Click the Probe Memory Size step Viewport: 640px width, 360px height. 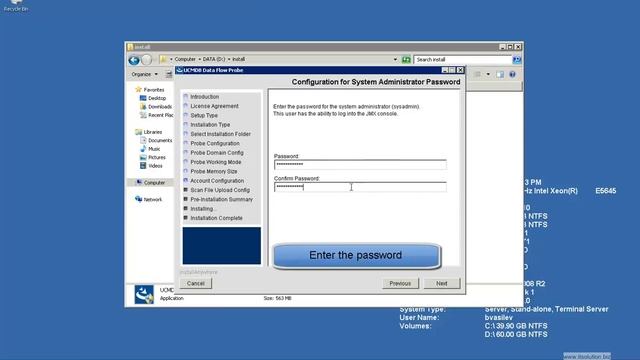point(213,171)
